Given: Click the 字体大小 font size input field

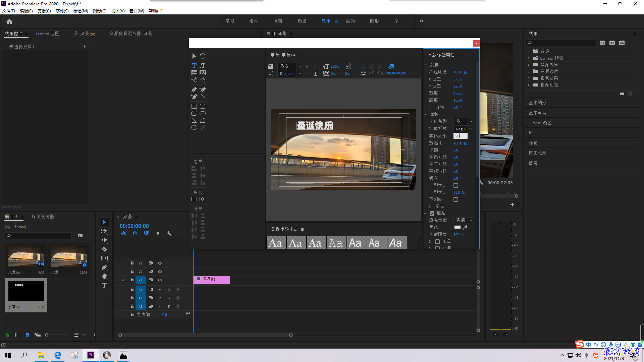Looking at the screenshot, I should [460, 136].
